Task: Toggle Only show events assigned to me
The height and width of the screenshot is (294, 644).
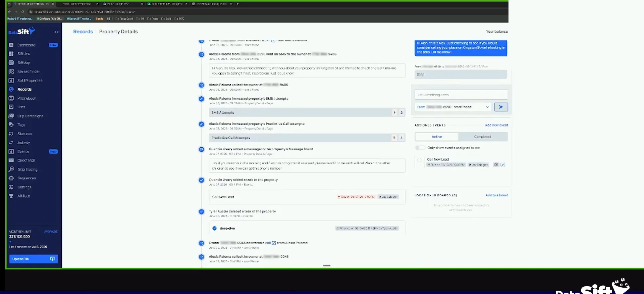Action: (420, 148)
